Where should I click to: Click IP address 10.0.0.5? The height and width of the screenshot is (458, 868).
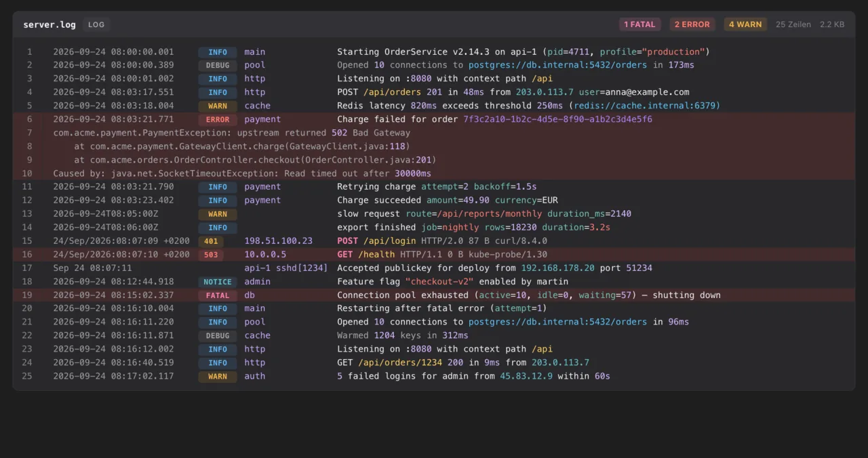click(x=265, y=255)
